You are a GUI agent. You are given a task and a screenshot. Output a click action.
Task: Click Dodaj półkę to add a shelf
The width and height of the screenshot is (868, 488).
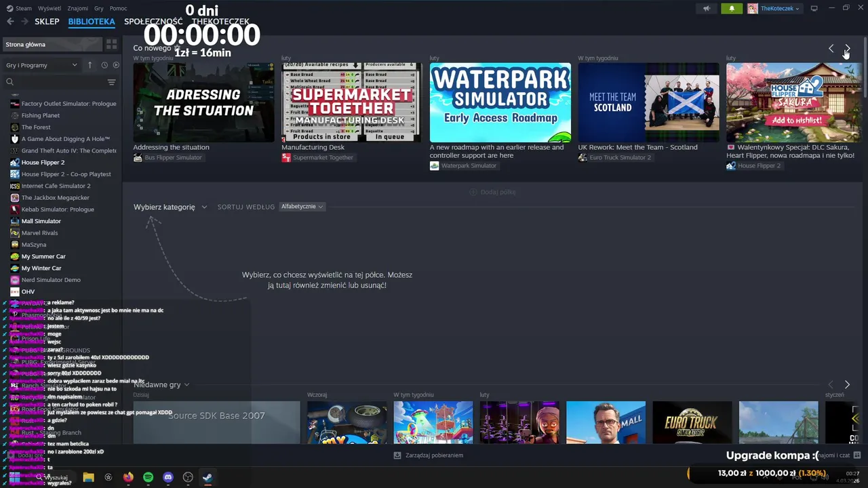(493, 192)
